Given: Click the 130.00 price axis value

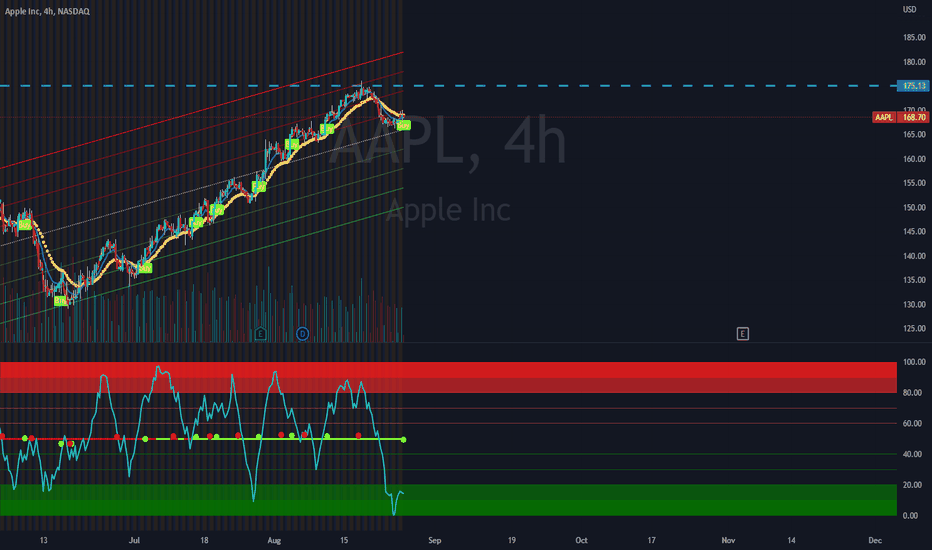Looking at the screenshot, I should [914, 304].
